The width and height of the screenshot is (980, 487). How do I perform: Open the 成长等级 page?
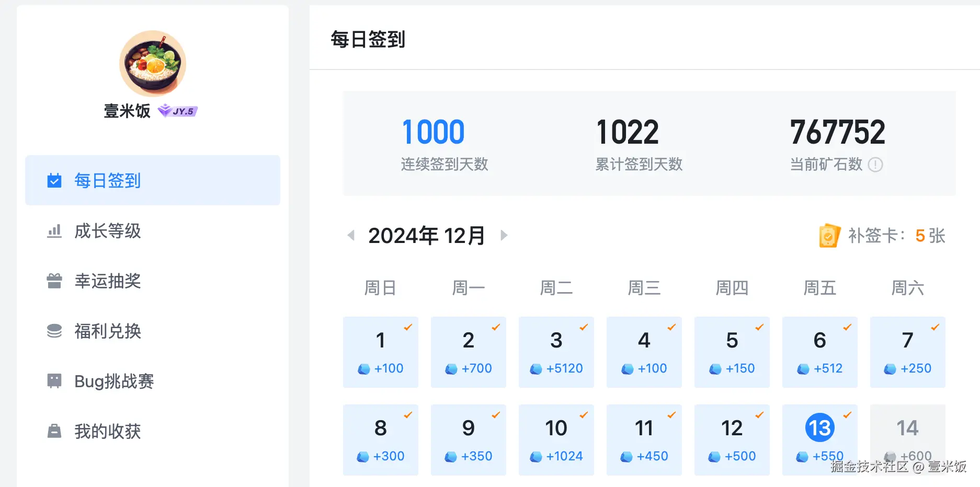pos(107,230)
